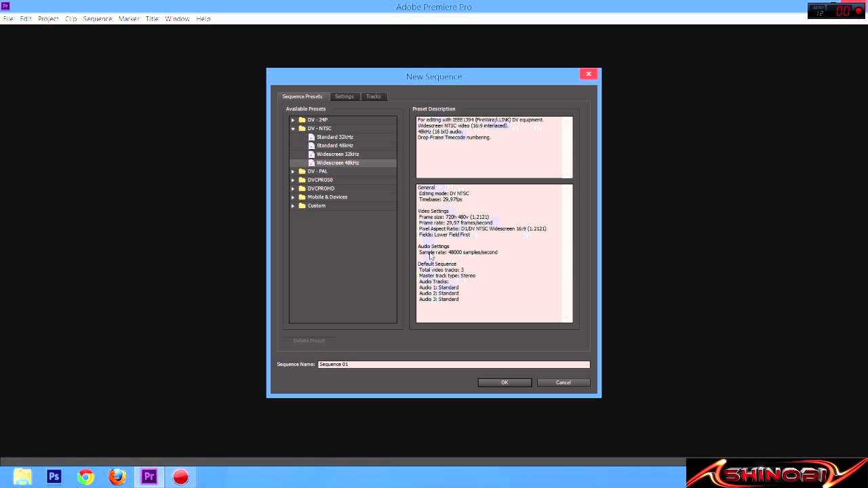Viewport: 868px width, 488px height.
Task: Open the Window menu
Action: tap(177, 19)
